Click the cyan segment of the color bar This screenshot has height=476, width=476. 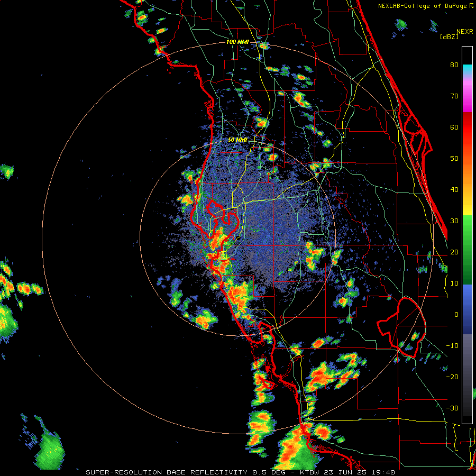click(x=467, y=70)
